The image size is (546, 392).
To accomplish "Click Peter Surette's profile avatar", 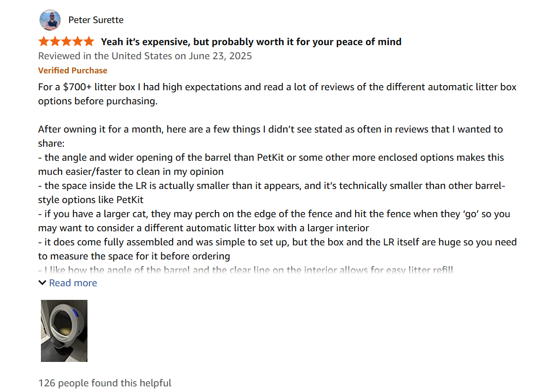I will (49, 20).
